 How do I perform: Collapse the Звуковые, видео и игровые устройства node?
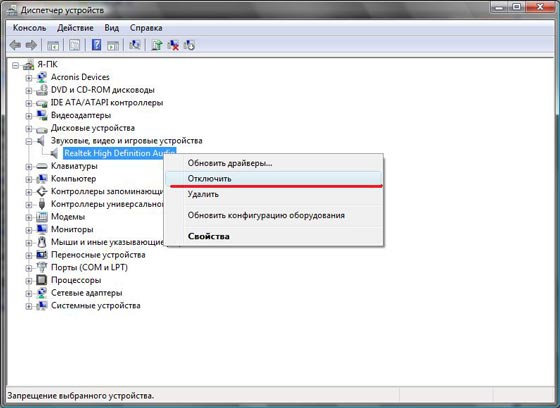(29, 141)
